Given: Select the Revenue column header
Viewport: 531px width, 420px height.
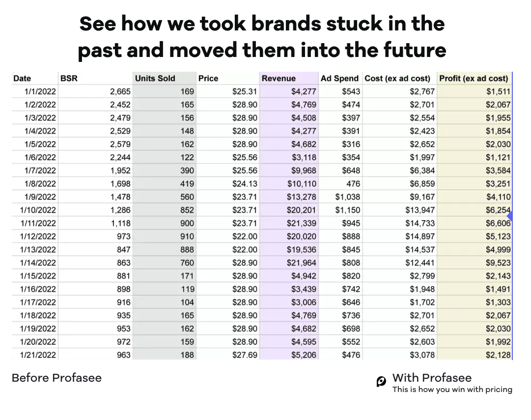Looking at the screenshot, I should [279, 78].
